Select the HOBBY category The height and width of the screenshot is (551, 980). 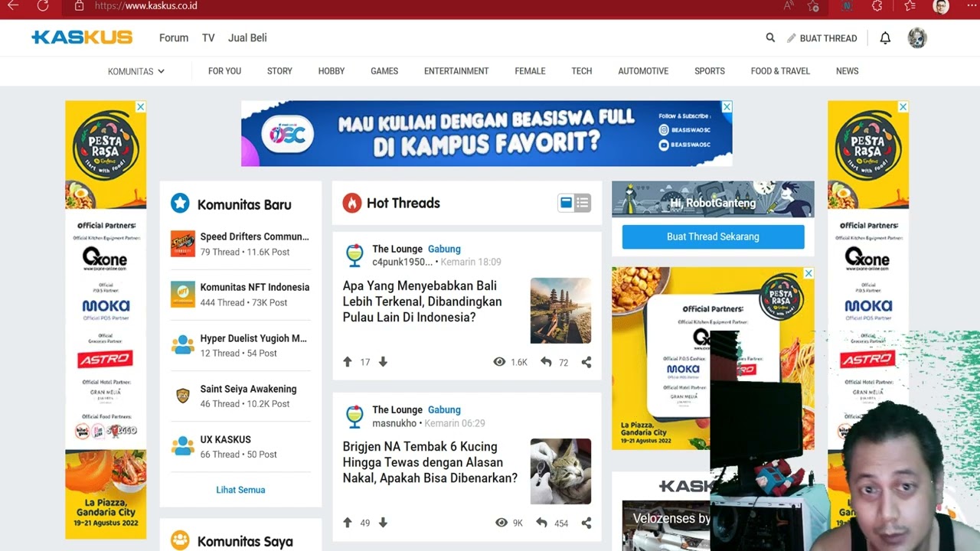332,71
